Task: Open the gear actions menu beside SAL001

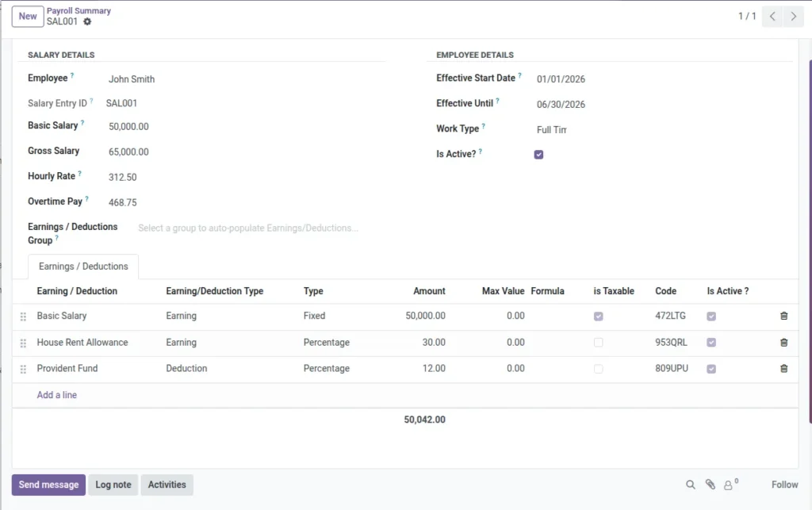Action: click(87, 21)
